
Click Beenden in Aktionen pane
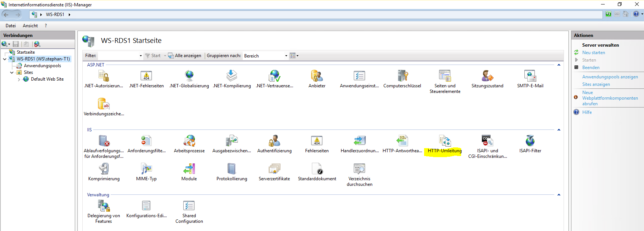[591, 68]
